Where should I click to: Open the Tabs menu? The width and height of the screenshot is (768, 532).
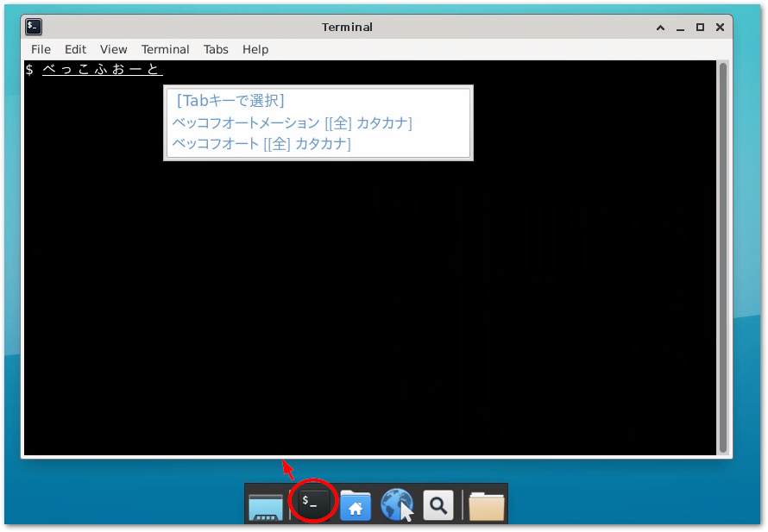click(x=216, y=49)
